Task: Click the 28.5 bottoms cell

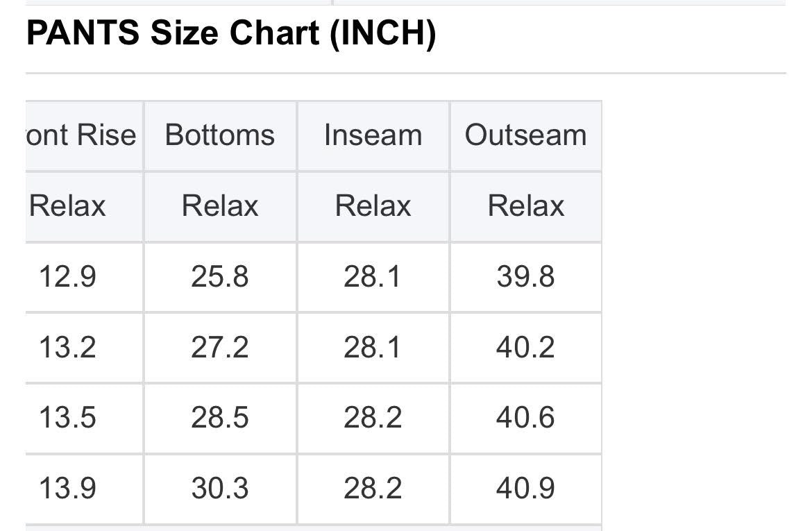Action: point(220,418)
